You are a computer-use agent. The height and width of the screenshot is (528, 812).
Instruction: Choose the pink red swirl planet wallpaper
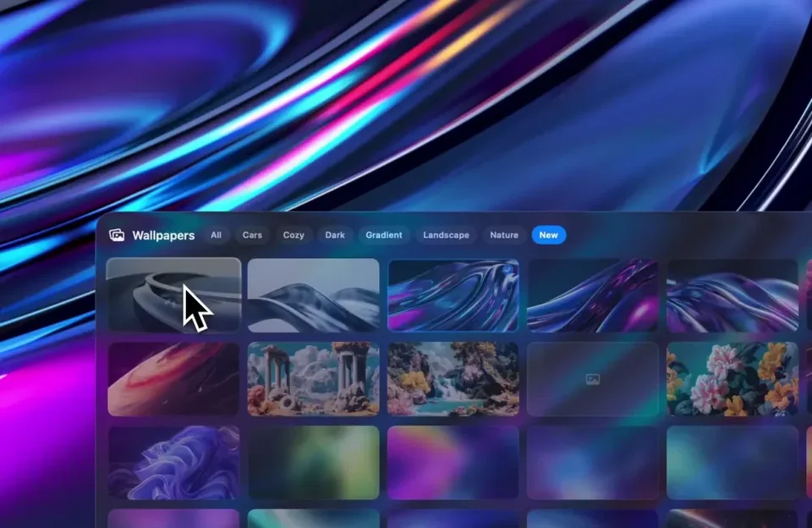173,379
